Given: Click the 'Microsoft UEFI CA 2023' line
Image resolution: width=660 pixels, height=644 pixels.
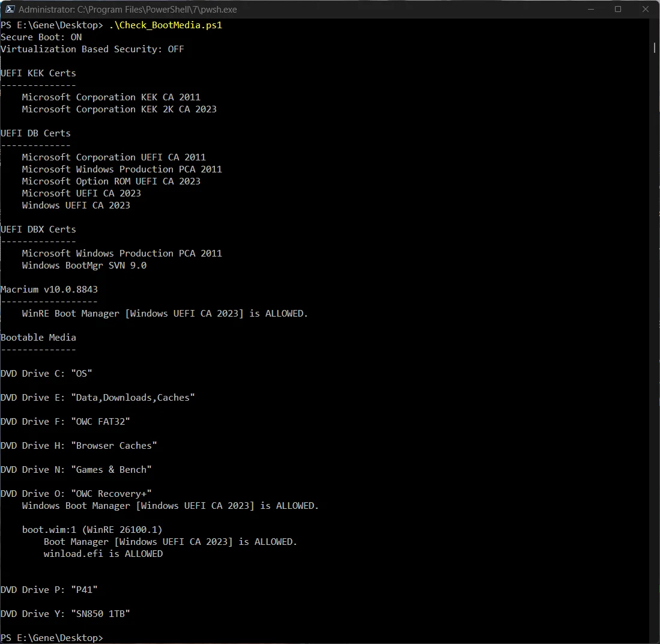Looking at the screenshot, I should click(82, 193).
